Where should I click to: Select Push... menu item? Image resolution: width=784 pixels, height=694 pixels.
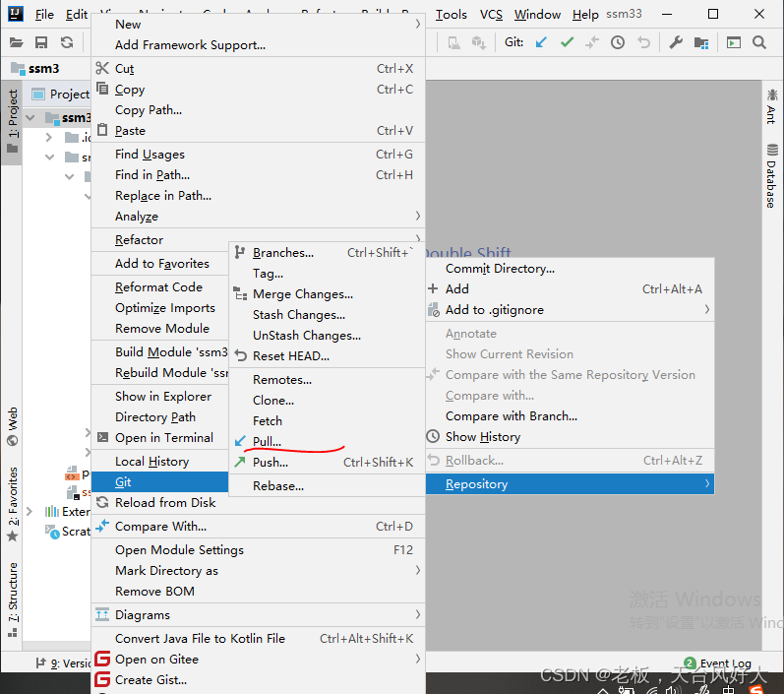(x=327, y=463)
